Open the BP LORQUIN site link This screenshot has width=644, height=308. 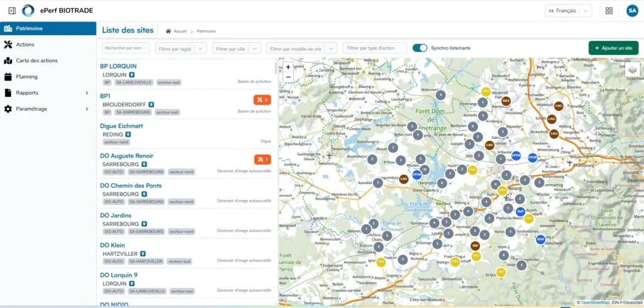click(x=118, y=66)
